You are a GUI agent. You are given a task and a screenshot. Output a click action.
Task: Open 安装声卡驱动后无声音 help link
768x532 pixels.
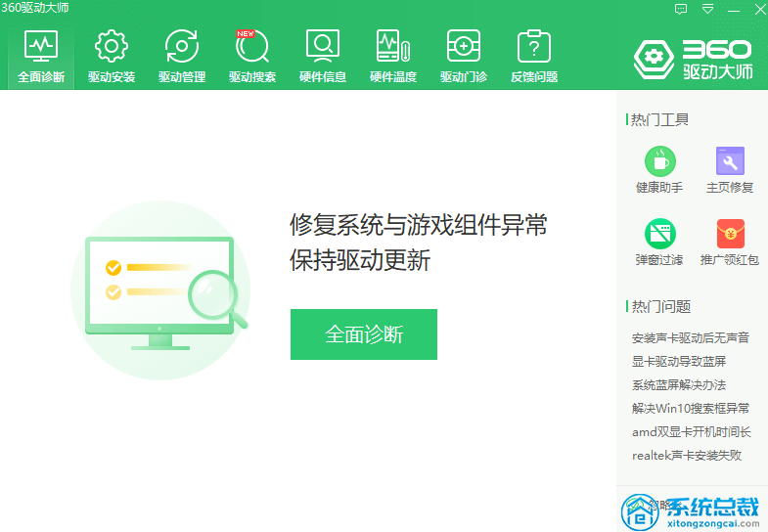tap(691, 337)
